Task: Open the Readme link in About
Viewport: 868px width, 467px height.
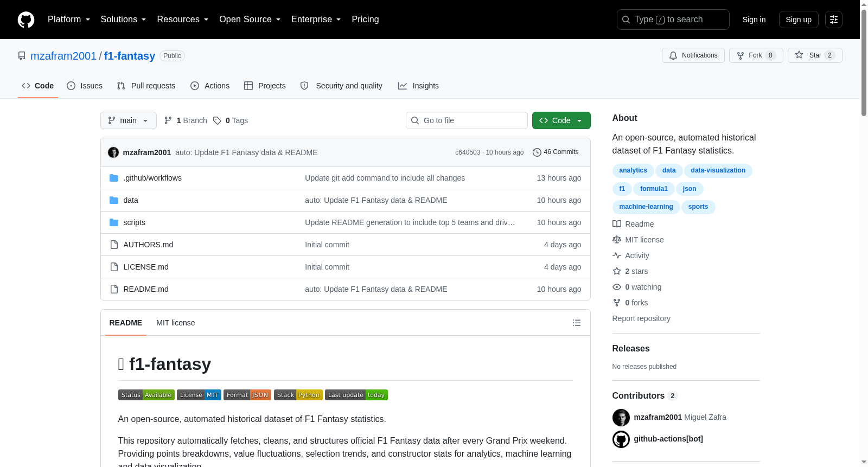Action: [x=633, y=224]
